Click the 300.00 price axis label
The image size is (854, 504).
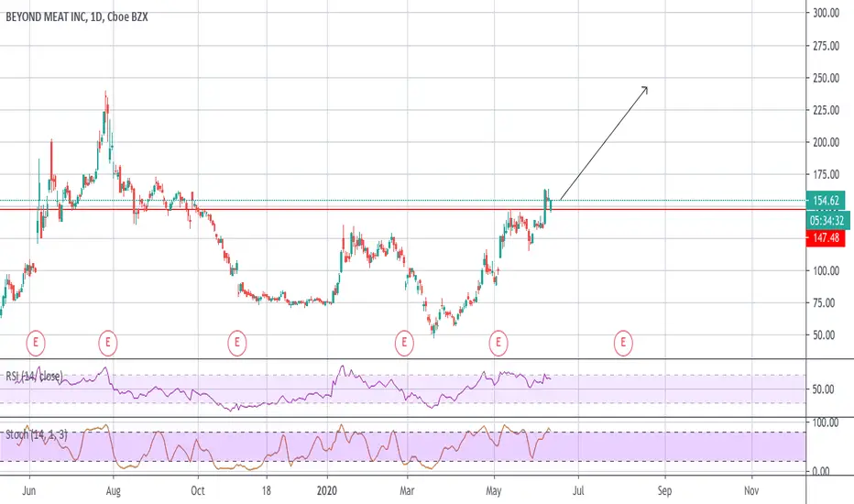coord(826,13)
